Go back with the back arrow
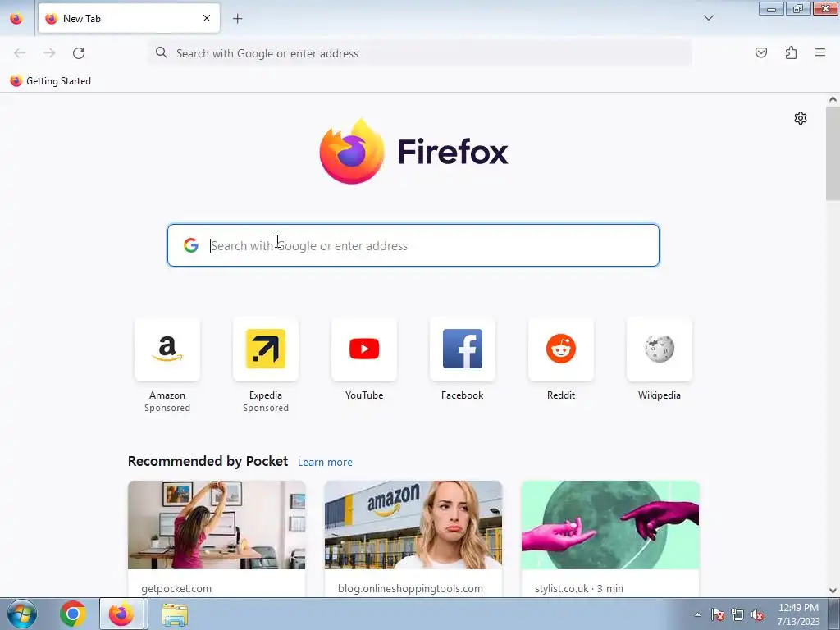This screenshot has height=630, width=840. [20, 53]
